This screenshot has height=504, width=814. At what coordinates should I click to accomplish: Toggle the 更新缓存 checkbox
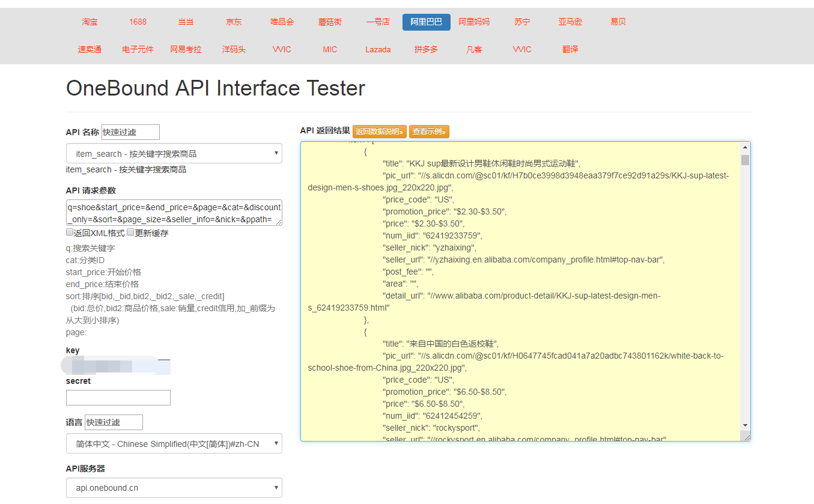(x=130, y=232)
